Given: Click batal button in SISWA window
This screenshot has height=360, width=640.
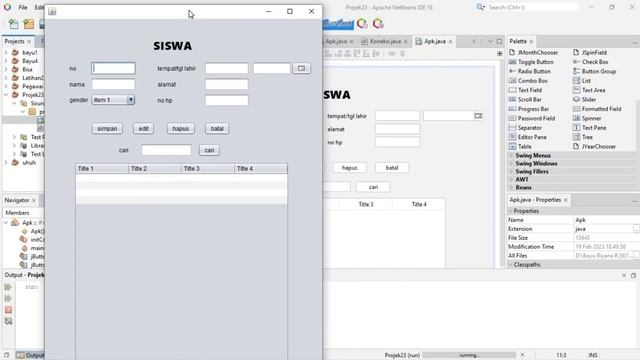Looking at the screenshot, I should point(217,129).
